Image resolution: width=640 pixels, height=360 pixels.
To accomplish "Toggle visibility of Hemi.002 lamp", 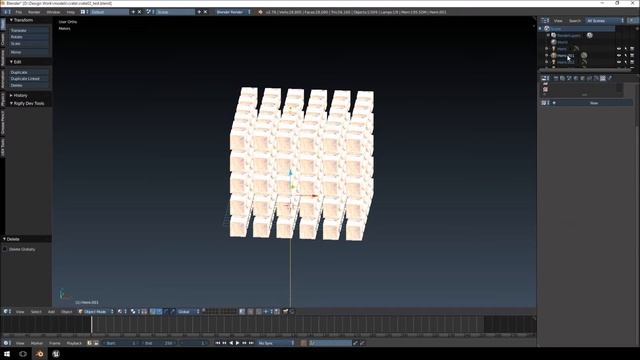I will (619, 62).
